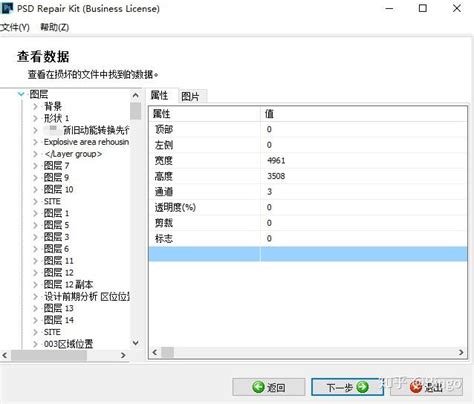Select the 通道 property row

tap(308, 192)
